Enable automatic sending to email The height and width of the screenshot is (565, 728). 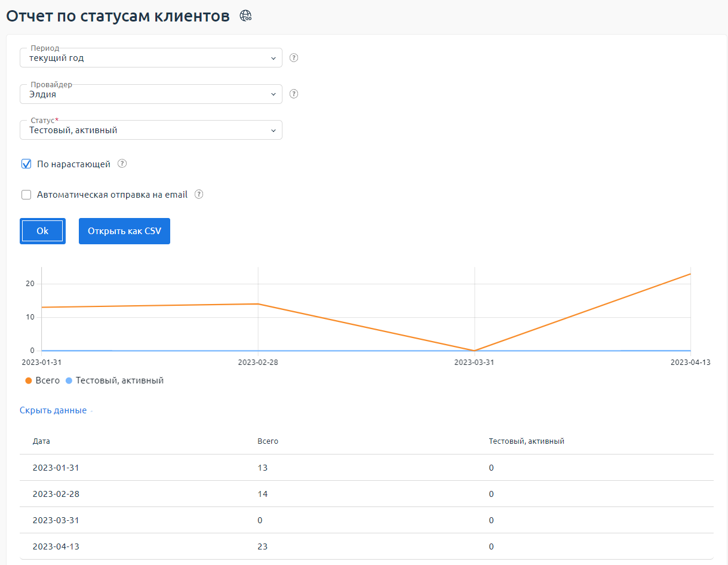click(26, 194)
